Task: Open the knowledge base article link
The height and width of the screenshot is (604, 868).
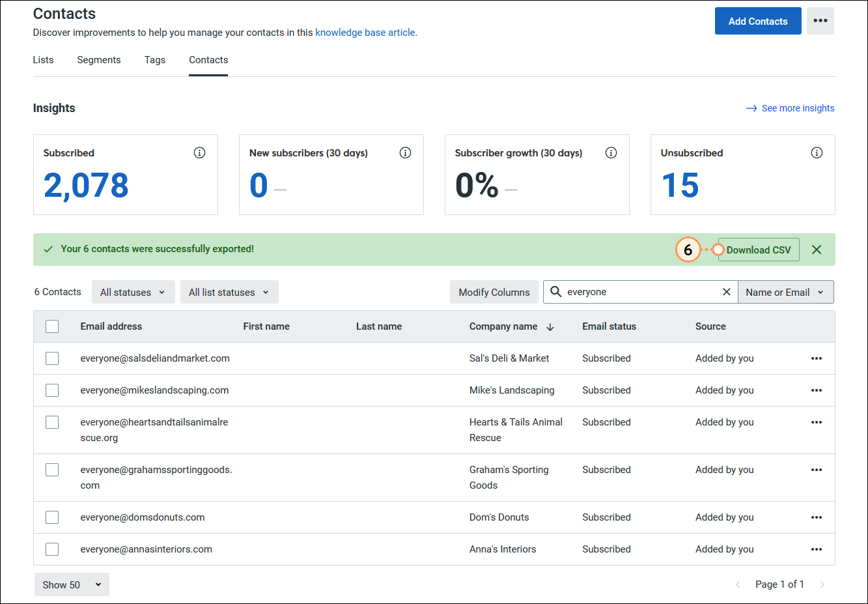Action: (366, 33)
